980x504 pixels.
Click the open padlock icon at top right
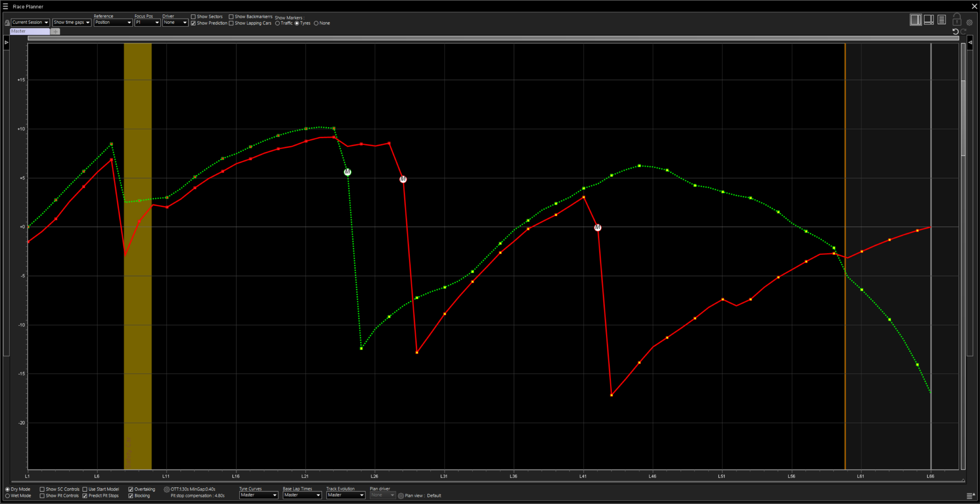click(x=957, y=19)
